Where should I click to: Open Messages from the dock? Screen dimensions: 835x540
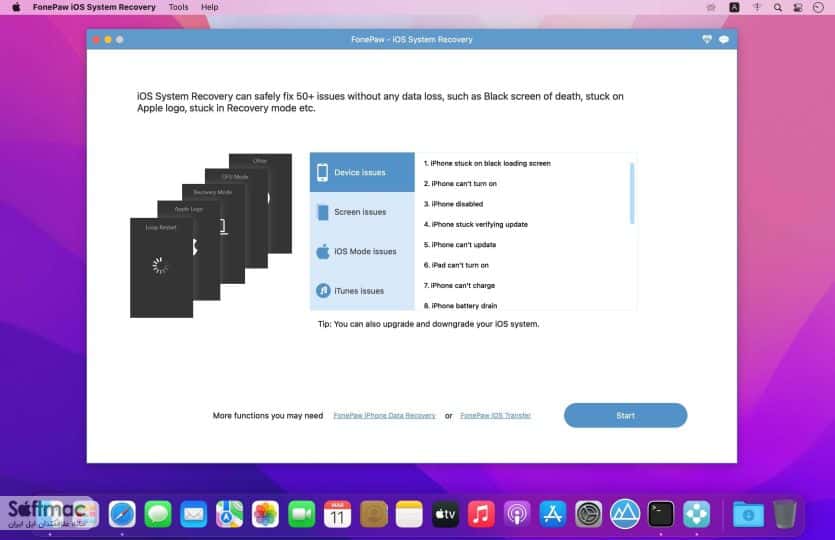point(158,514)
